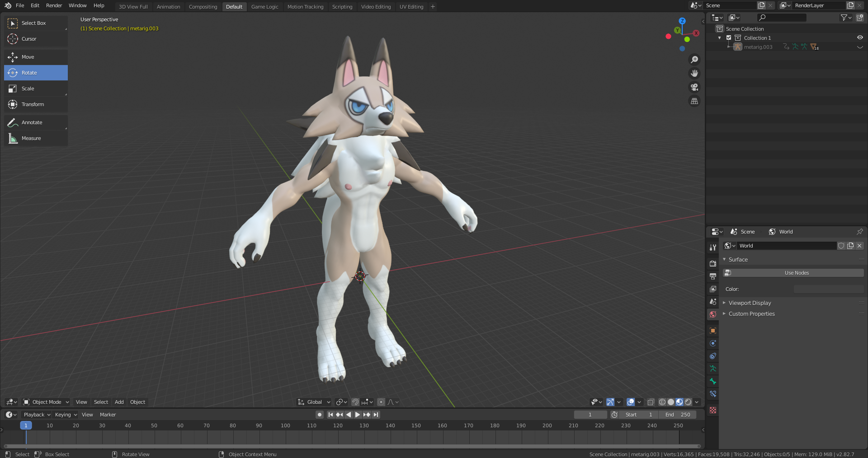Toggle snapping magnet in viewport header
The height and width of the screenshot is (458, 868).
click(355, 402)
